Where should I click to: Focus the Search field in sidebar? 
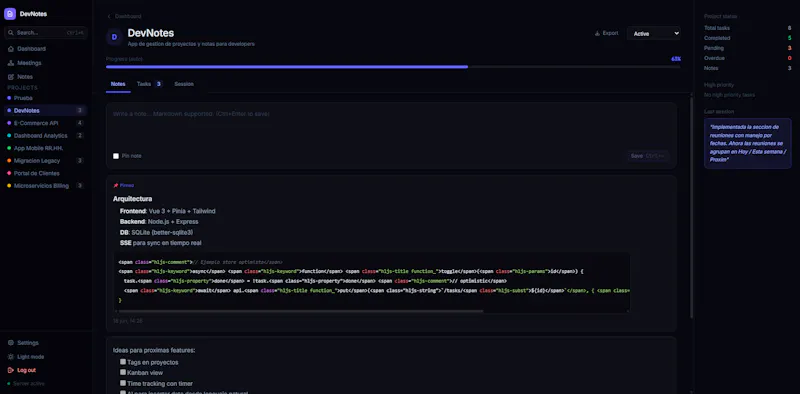tap(45, 33)
